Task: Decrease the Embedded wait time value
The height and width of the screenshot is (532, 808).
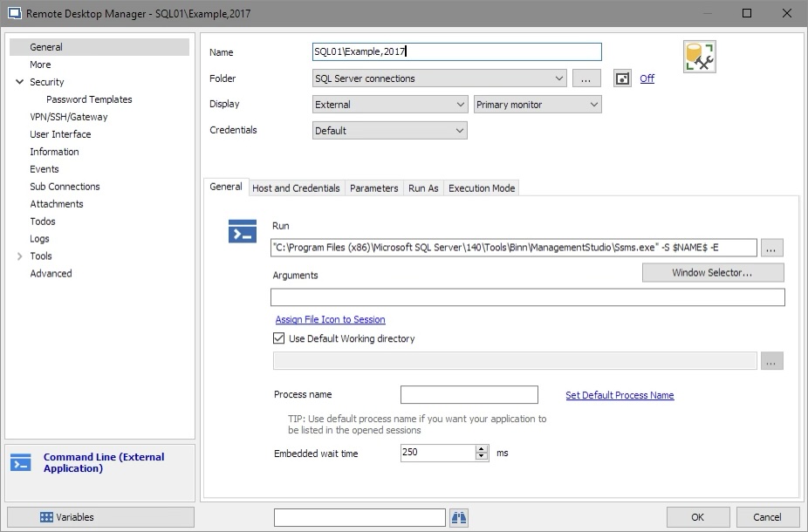Action: pos(482,457)
